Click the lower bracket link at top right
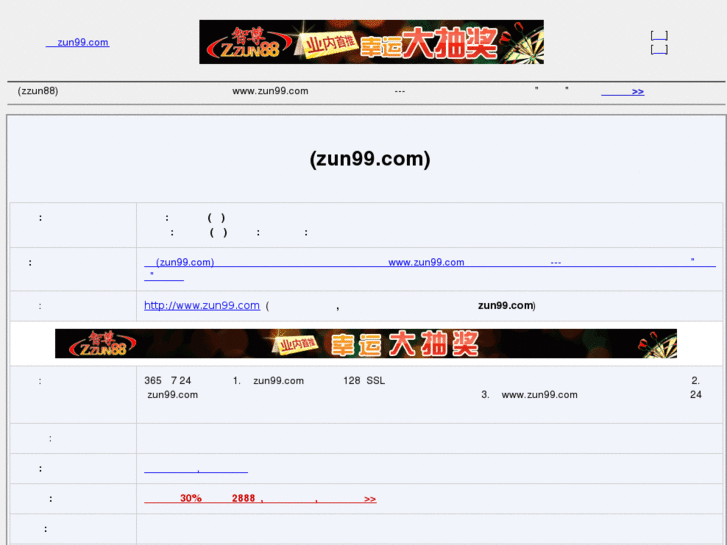Image resolution: width=727 pixels, height=545 pixels. point(659,49)
